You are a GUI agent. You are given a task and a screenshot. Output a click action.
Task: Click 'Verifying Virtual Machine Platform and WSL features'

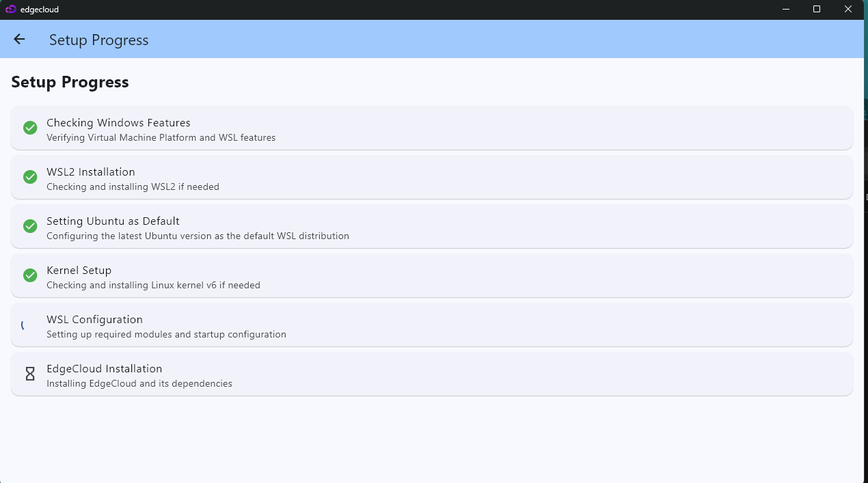(x=161, y=137)
